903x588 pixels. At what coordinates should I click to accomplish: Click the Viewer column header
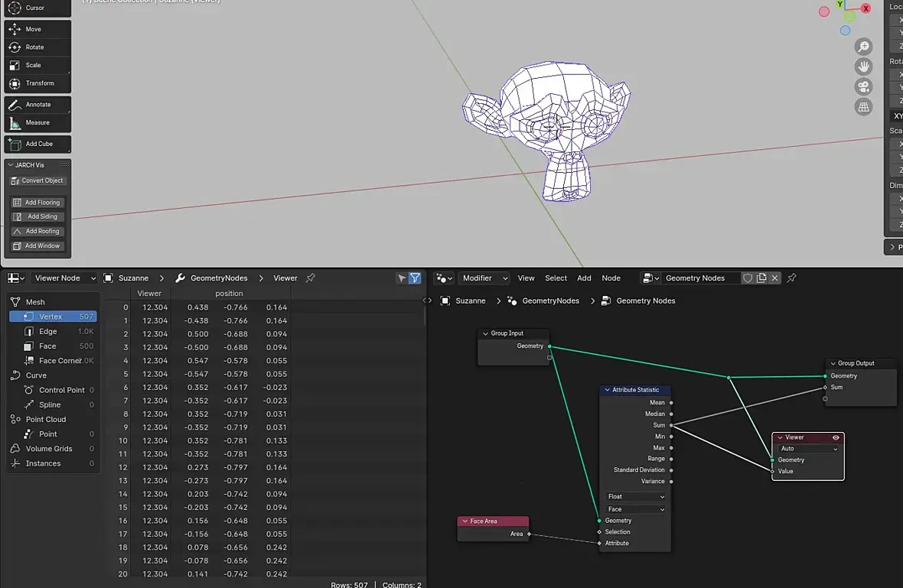pos(149,294)
